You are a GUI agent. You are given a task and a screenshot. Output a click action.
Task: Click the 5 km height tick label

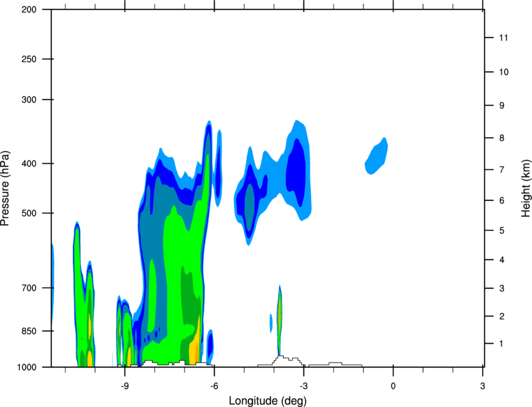point(502,231)
